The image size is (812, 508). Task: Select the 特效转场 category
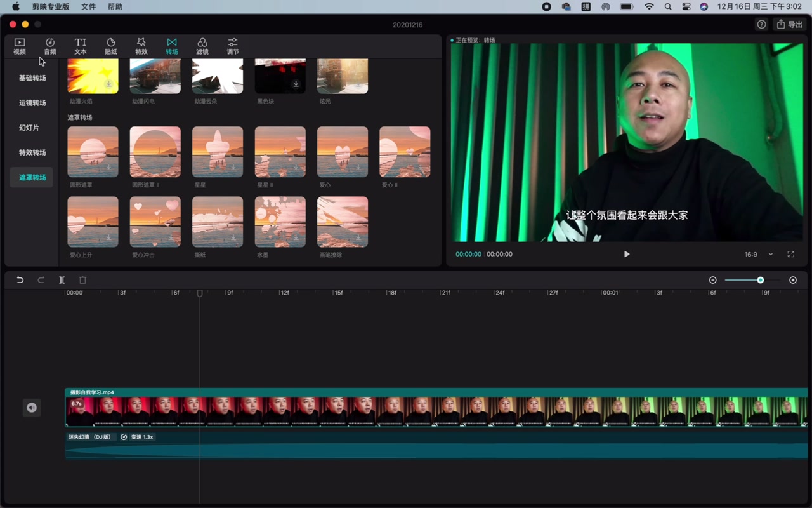point(32,152)
